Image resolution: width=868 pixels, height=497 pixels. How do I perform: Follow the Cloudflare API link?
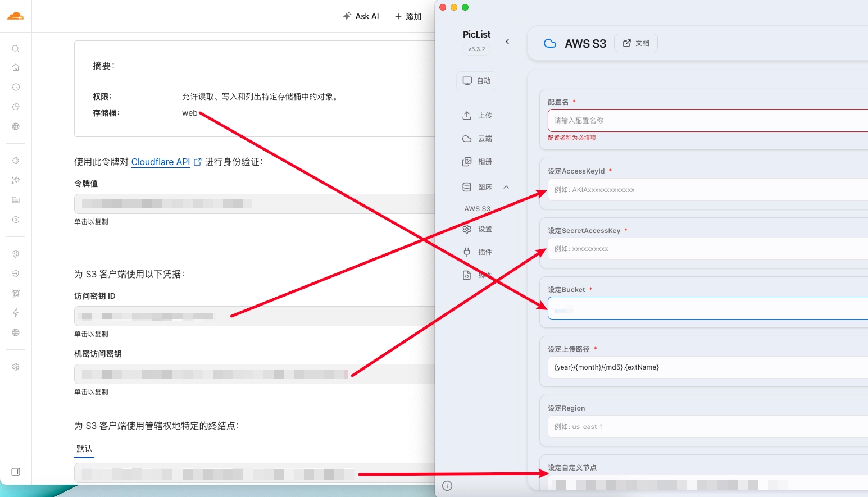161,162
